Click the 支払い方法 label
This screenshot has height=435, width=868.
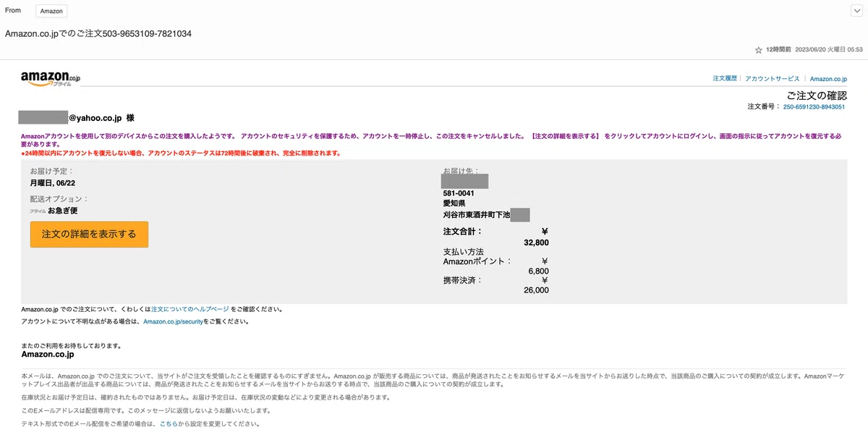tap(464, 252)
